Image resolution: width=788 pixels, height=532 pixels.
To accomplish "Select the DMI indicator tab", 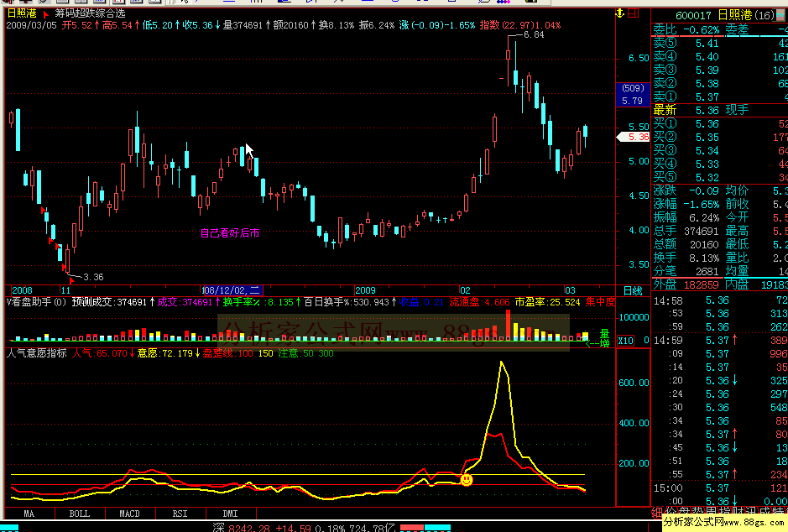I will (230, 514).
